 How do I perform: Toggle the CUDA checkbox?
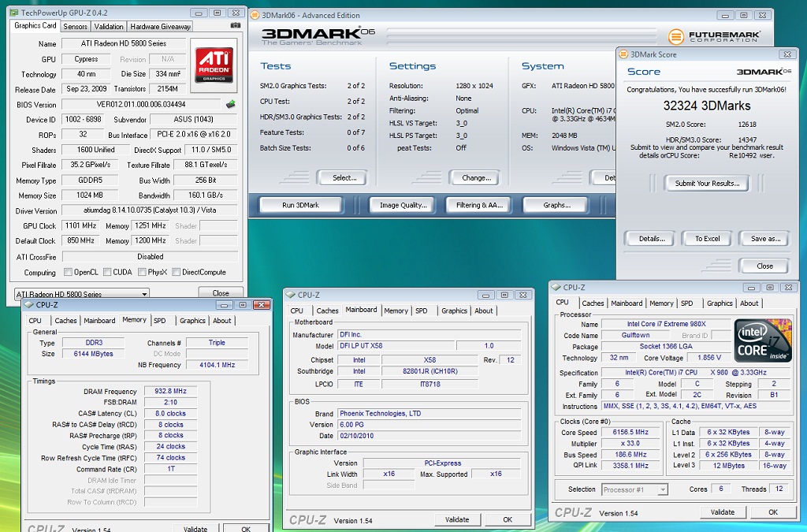coord(107,272)
